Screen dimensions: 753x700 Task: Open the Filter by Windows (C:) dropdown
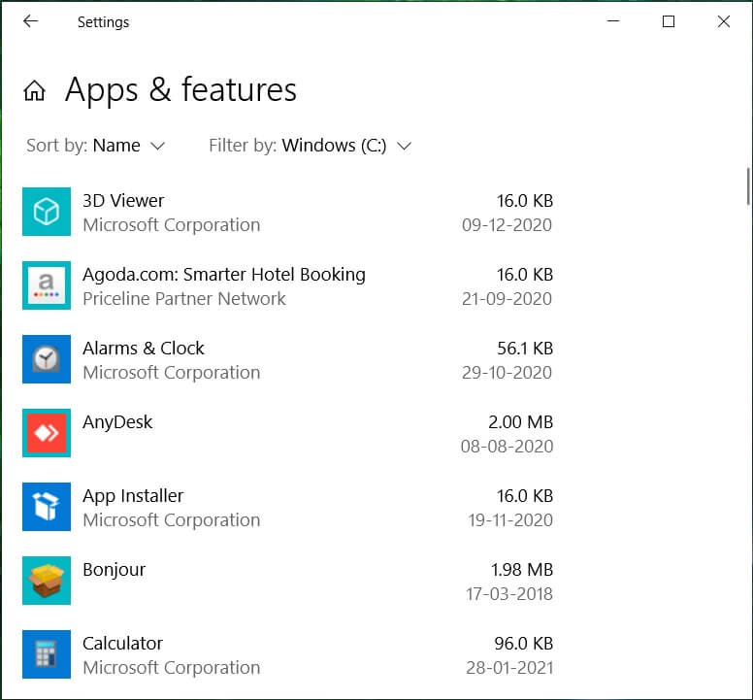[x=311, y=146]
